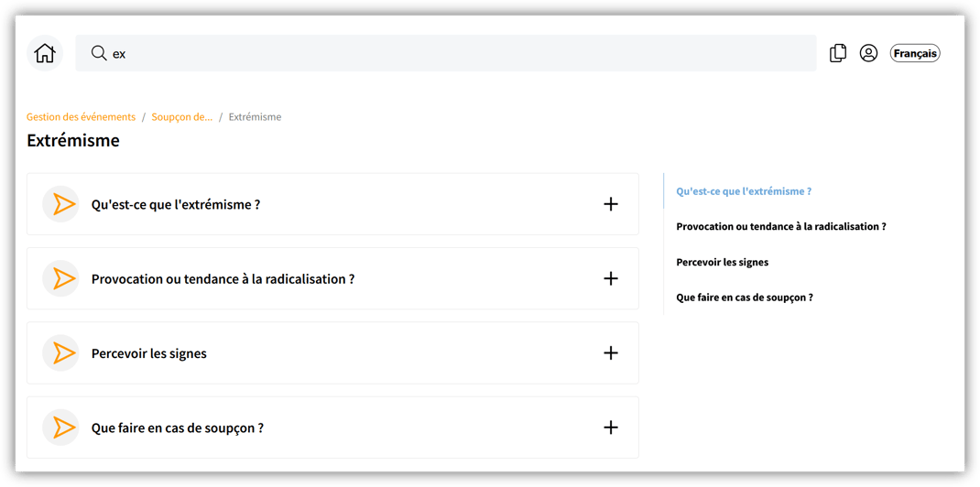Open the user account icon
980x487 pixels.
(868, 53)
